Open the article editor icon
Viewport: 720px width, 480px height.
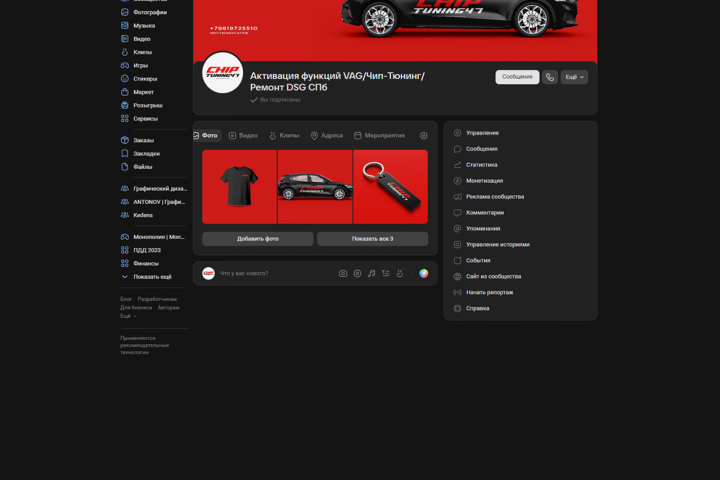pyautogui.click(x=386, y=273)
